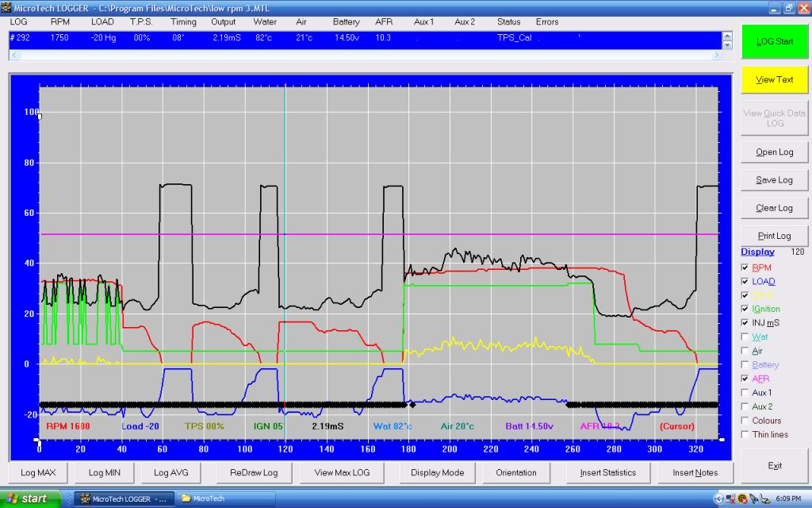Image resolution: width=812 pixels, height=508 pixels.
Task: Toggle the IGnition display checkbox
Action: (745, 309)
